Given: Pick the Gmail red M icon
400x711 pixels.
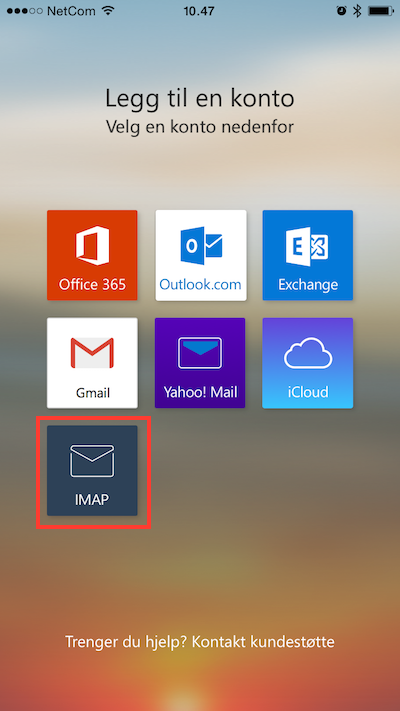Looking at the screenshot, I should [x=92, y=353].
